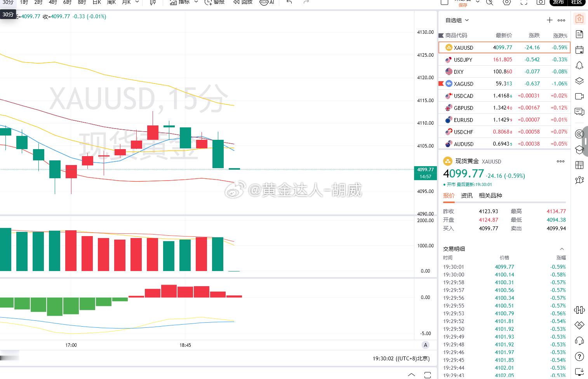Open the chat messages icon in right sidebar
This screenshot has height=379, width=588.
pos(579,112)
